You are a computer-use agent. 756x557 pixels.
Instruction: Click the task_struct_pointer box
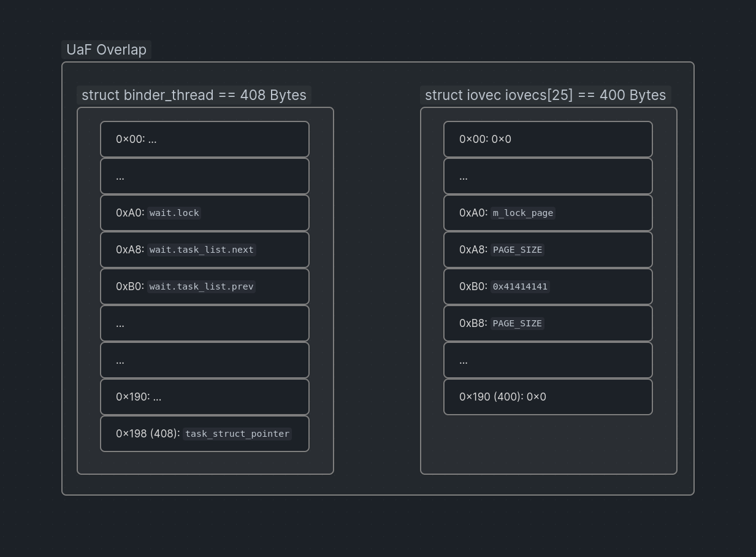[205, 434]
